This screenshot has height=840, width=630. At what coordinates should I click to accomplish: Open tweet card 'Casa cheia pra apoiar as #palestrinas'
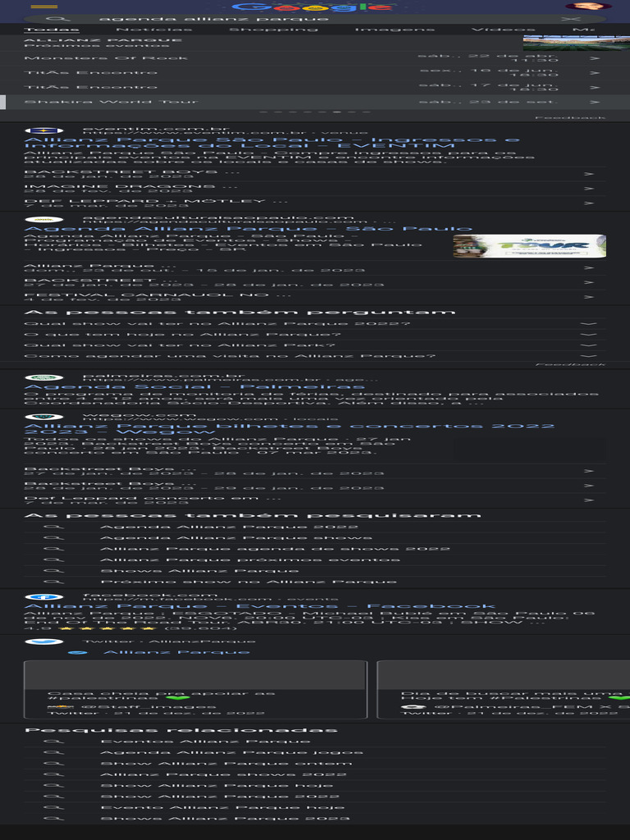(195, 689)
